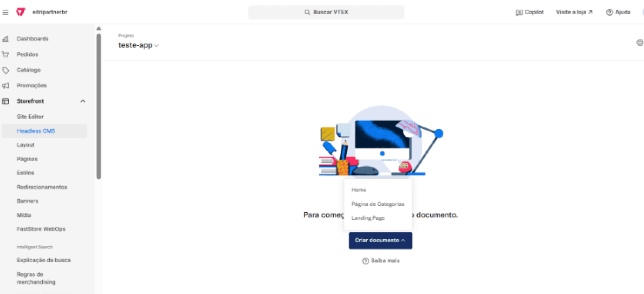Open Site Editor in Storefront
The height and width of the screenshot is (294, 644).
(30, 117)
